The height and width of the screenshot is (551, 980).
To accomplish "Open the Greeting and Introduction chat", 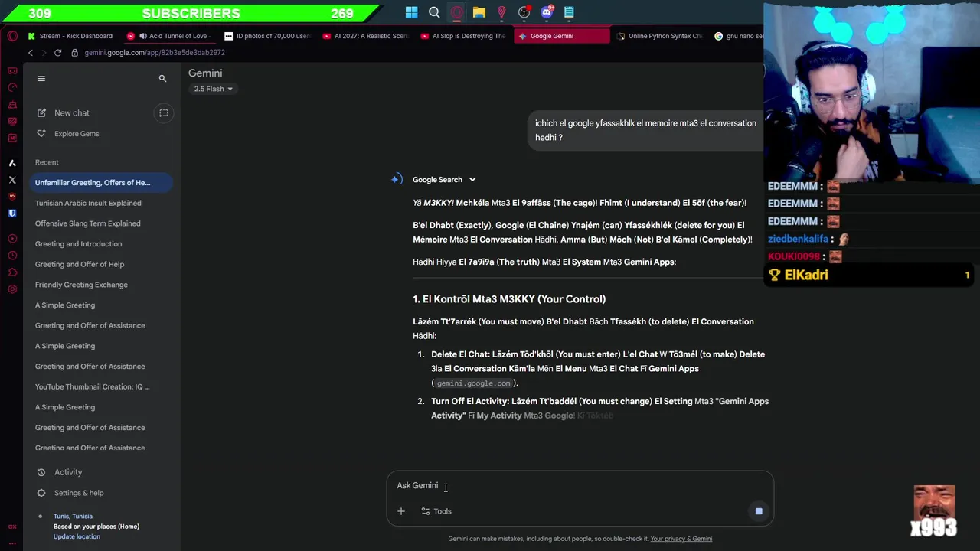I will pyautogui.click(x=78, y=244).
